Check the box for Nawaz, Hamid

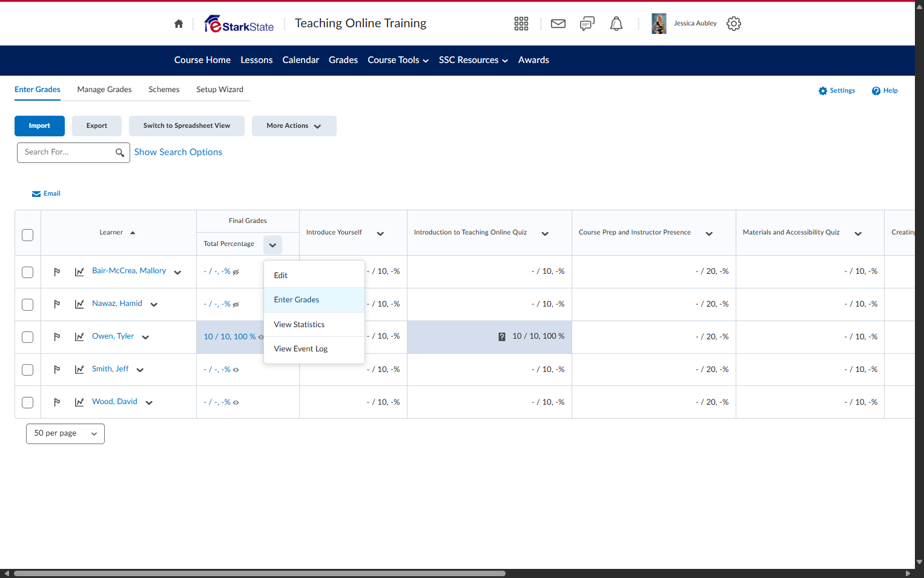coord(28,304)
